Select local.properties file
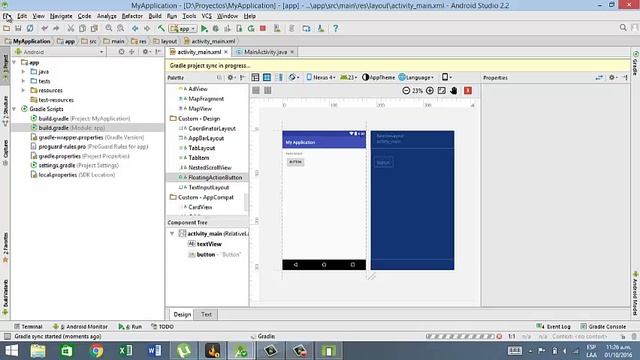Screen dimensions: 640x360 pyautogui.click(x=73, y=175)
